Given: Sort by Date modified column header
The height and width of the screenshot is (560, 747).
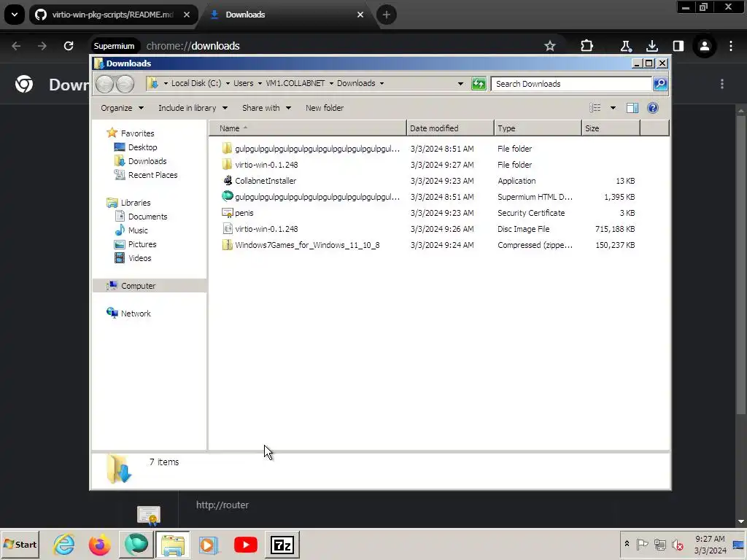Looking at the screenshot, I should coord(450,128).
